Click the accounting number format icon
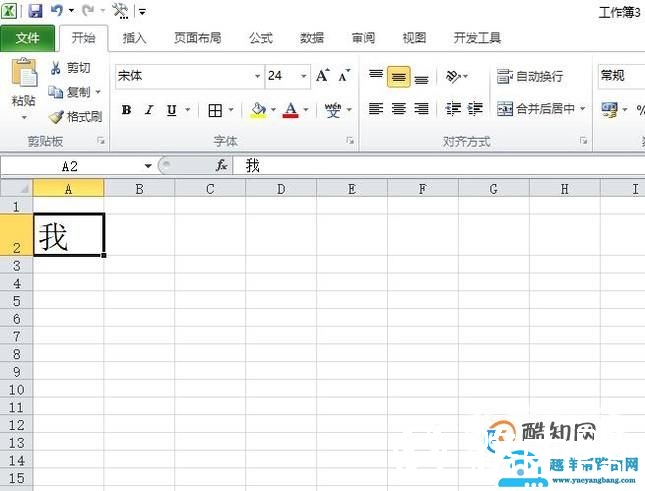This screenshot has width=645, height=491. [x=609, y=110]
